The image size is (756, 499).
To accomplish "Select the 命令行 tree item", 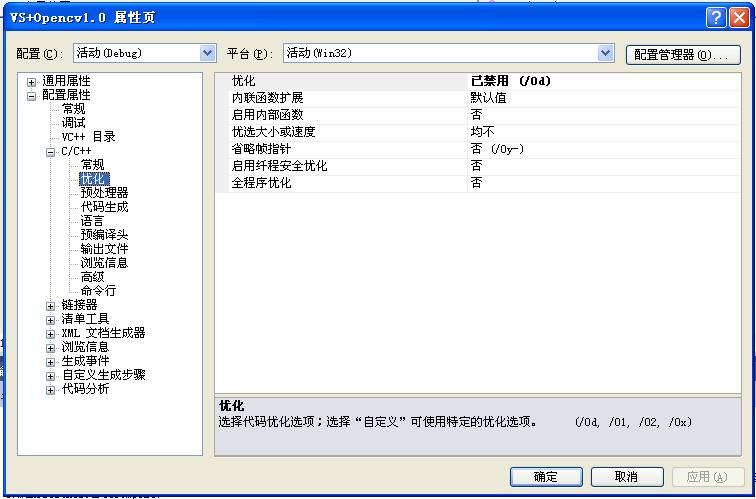I will click(x=98, y=291).
